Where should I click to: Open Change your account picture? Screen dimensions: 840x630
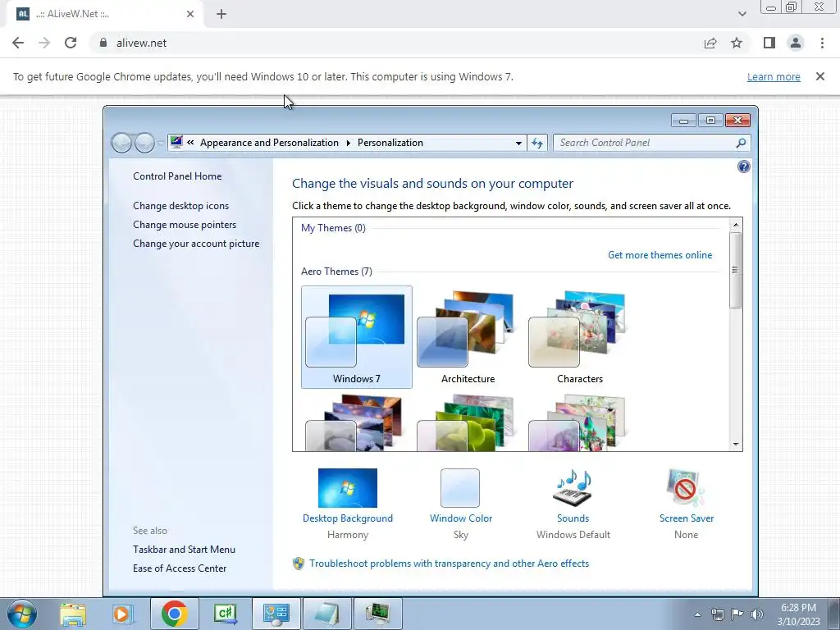tap(196, 243)
